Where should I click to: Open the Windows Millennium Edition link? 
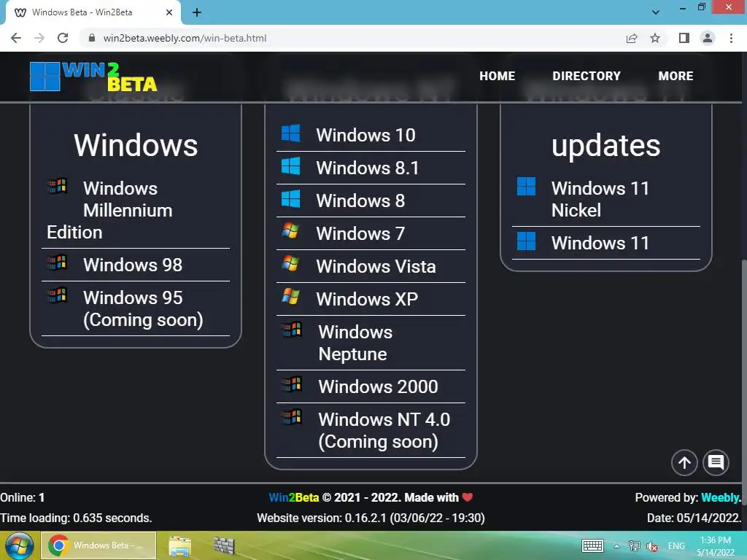(x=109, y=210)
